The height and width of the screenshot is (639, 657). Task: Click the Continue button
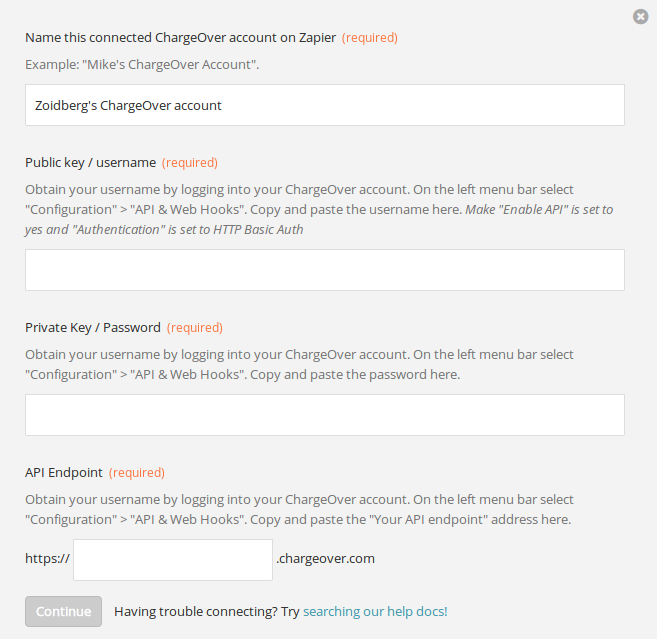[63, 611]
